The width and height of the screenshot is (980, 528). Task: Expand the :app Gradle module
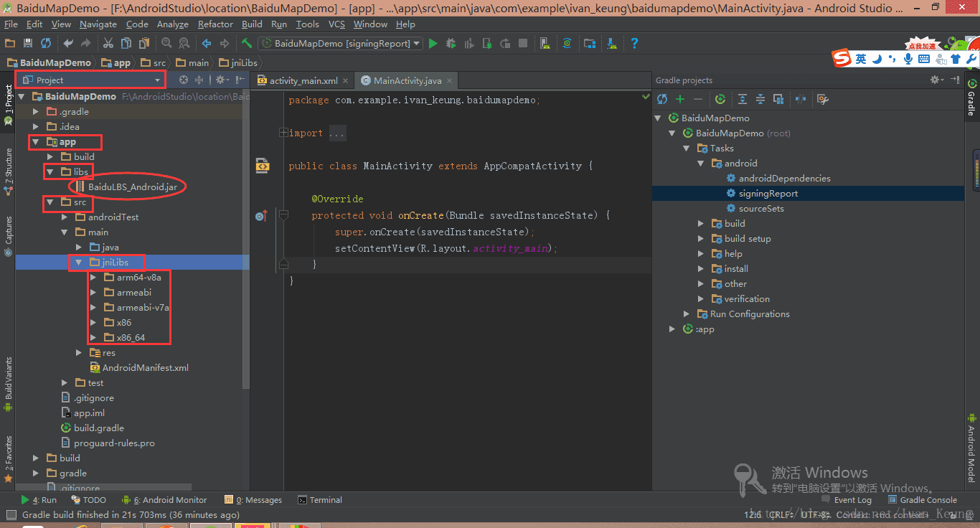pos(672,329)
